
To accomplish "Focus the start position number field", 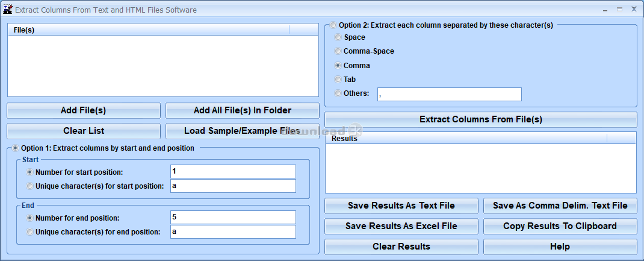I will (x=233, y=171).
